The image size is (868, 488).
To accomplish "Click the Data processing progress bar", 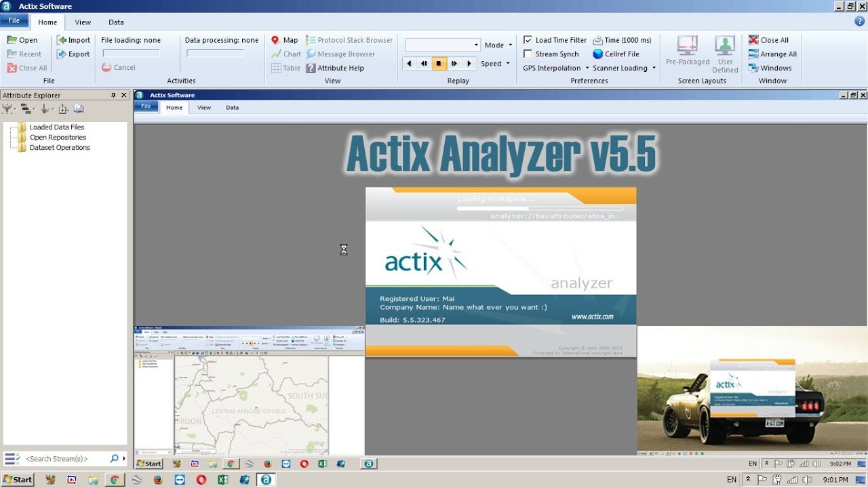I will click(215, 54).
